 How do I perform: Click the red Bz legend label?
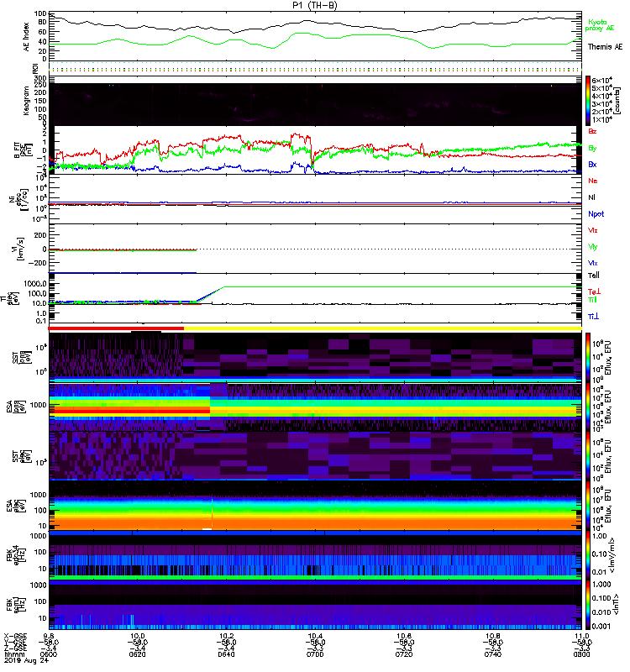point(592,131)
